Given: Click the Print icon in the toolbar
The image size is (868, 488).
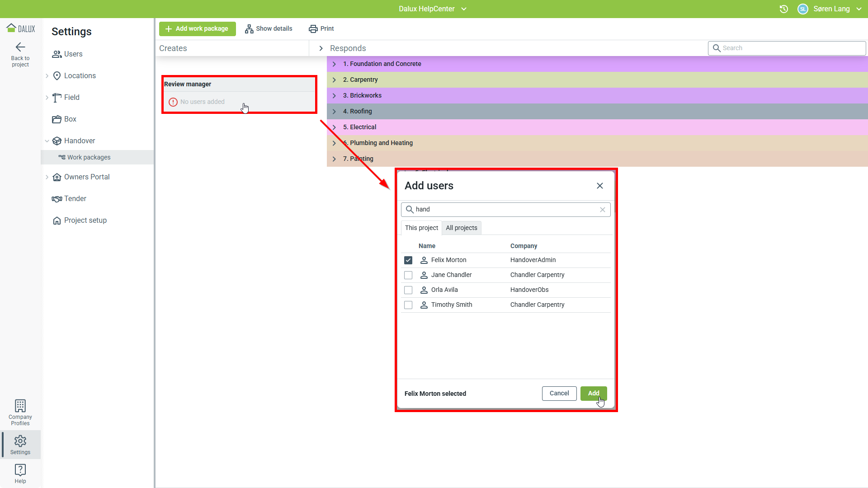Looking at the screenshot, I should 313,29.
